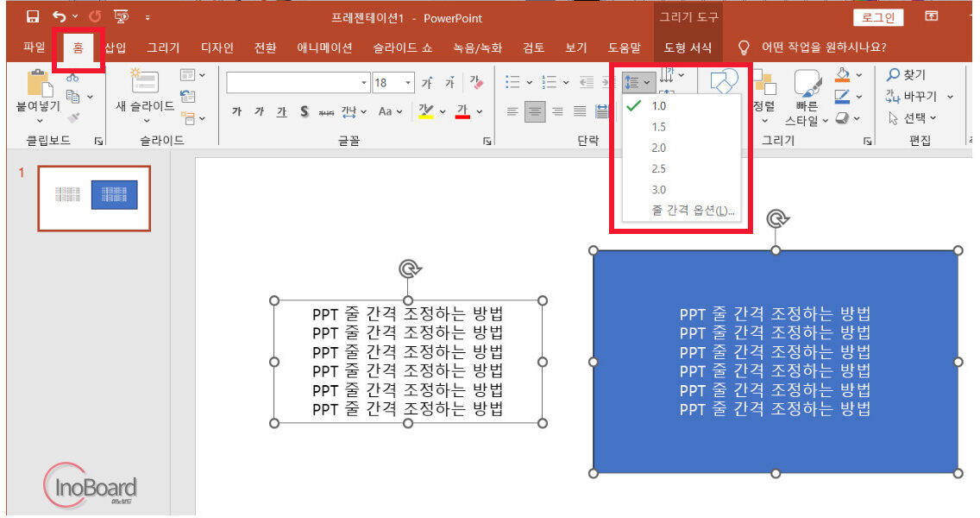980x518 pixels.
Task: Toggle strikethrough text
Action: click(326, 112)
